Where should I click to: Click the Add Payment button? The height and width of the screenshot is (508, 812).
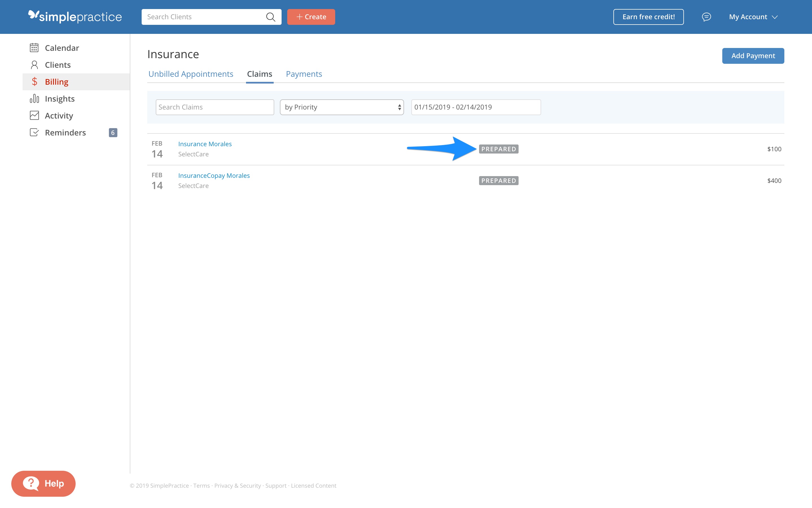pyautogui.click(x=753, y=55)
